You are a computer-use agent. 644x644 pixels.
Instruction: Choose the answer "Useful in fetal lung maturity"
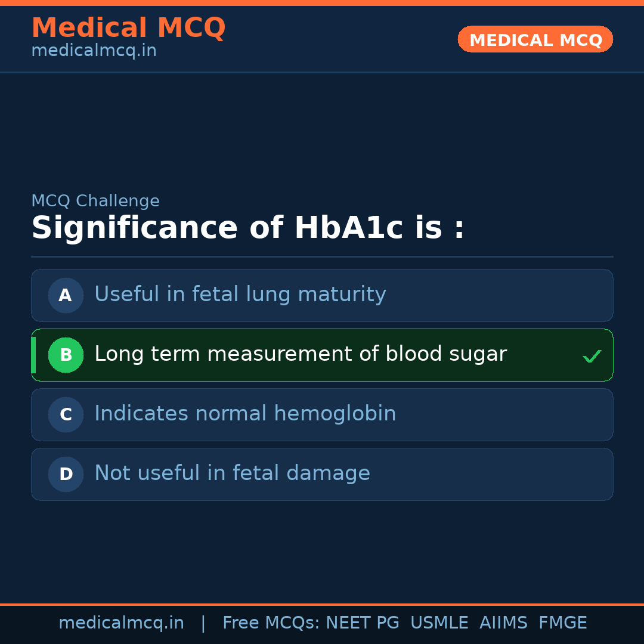(x=240, y=295)
